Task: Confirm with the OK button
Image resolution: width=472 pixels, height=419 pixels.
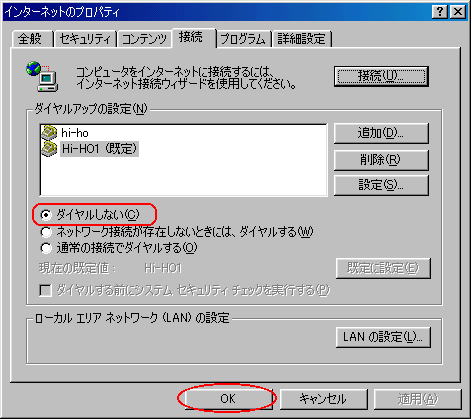Action: pyautogui.click(x=228, y=399)
